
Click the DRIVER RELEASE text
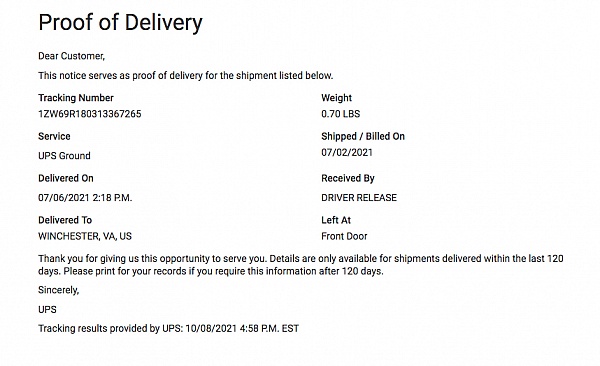point(359,198)
